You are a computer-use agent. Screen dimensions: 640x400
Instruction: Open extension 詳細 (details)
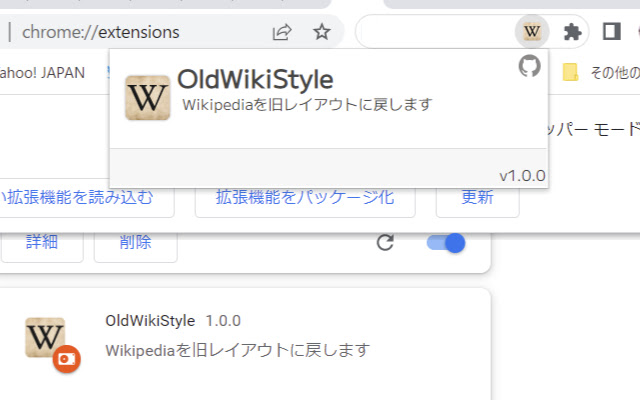click(41, 242)
